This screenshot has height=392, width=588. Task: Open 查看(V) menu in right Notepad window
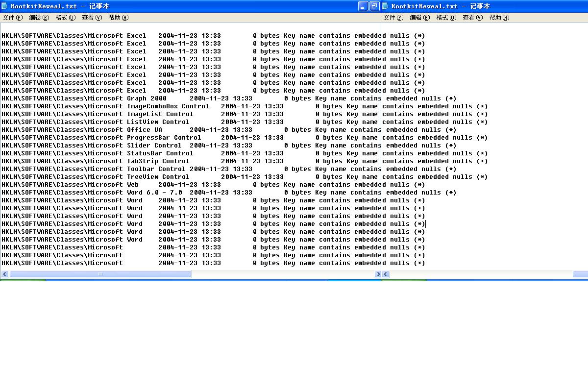click(473, 18)
